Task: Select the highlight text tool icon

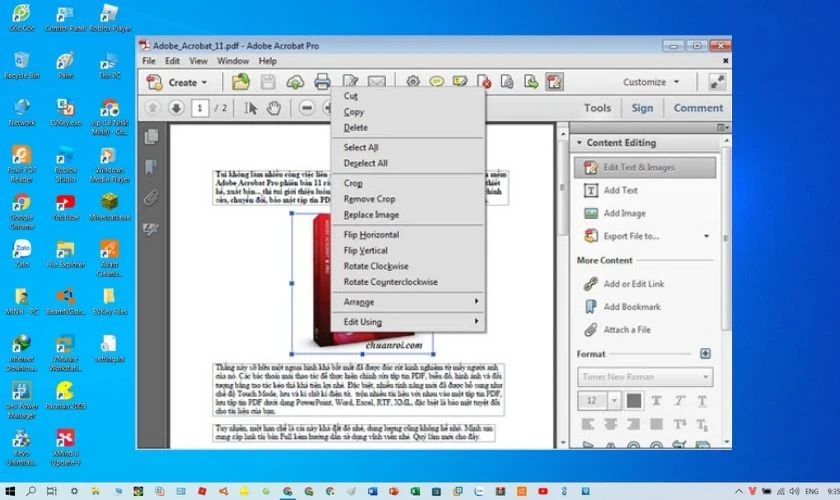Action: [460, 81]
